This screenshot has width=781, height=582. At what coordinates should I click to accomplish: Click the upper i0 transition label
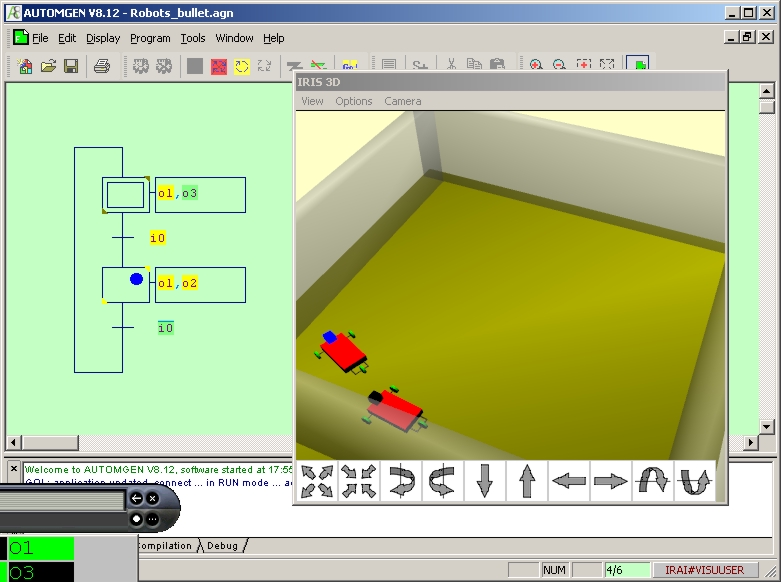(x=157, y=238)
